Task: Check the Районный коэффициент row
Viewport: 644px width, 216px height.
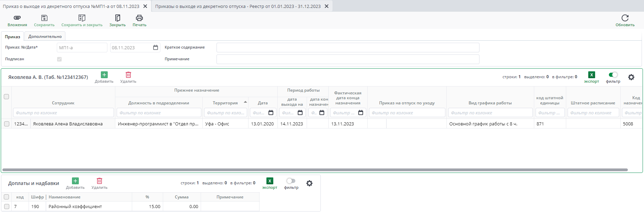Action: (7, 207)
